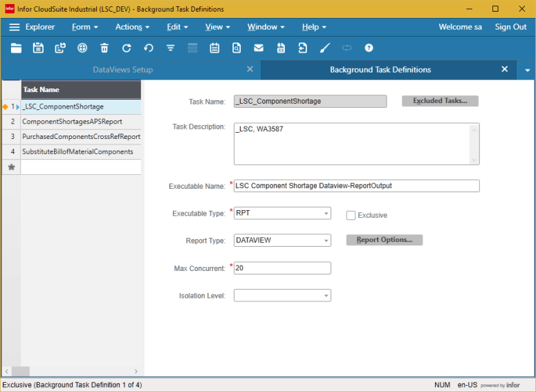Click the document import arrow icon
This screenshot has height=392, width=536.
303,48
